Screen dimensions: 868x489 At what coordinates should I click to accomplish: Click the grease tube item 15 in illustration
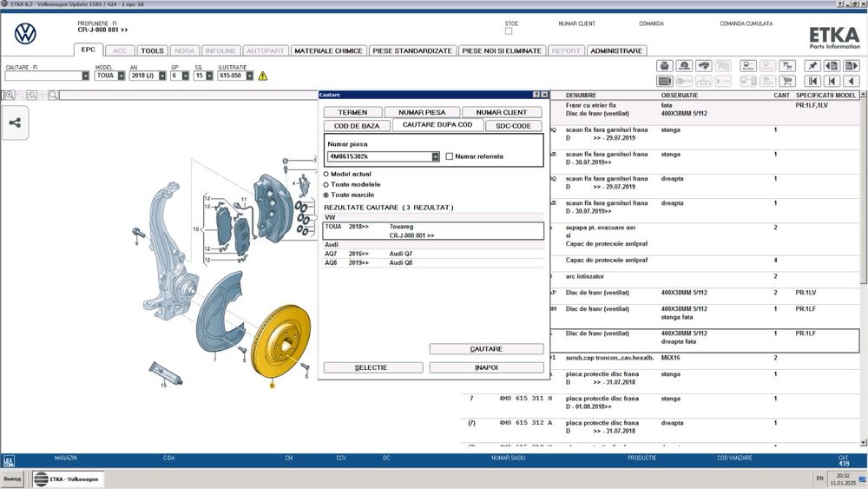pyautogui.click(x=166, y=373)
